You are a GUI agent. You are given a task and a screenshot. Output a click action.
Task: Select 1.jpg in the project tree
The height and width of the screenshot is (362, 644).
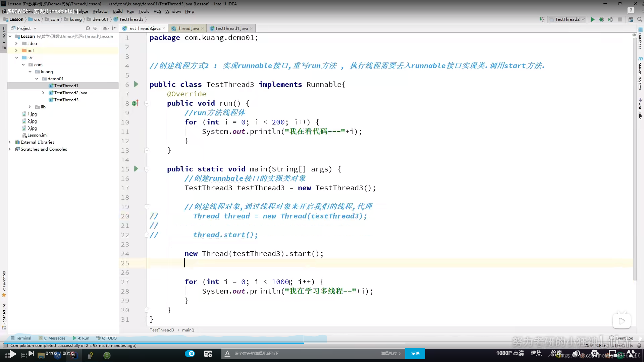click(32, 114)
